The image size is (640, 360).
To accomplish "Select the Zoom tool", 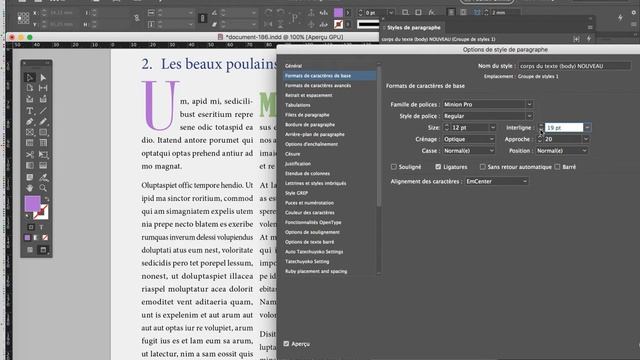I will coord(43,188).
